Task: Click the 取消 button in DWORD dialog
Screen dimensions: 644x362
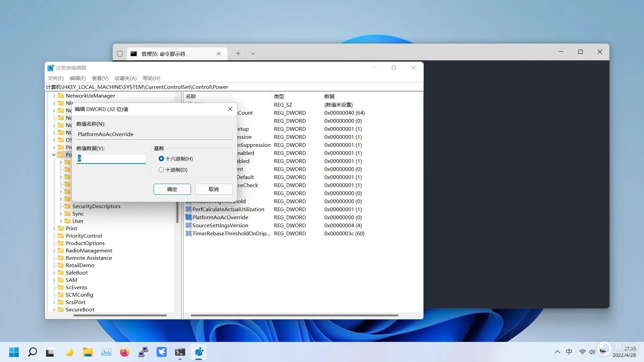Action: 214,189
